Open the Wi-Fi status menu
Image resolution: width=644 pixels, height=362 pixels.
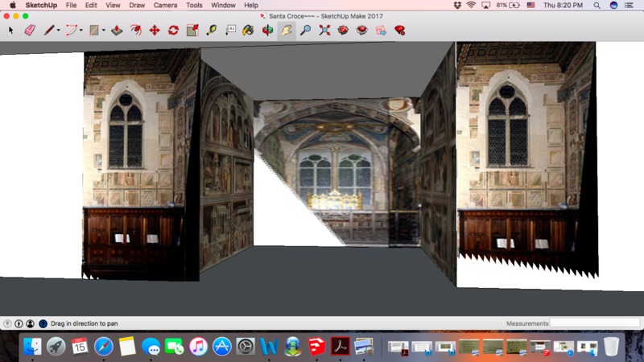[471, 6]
